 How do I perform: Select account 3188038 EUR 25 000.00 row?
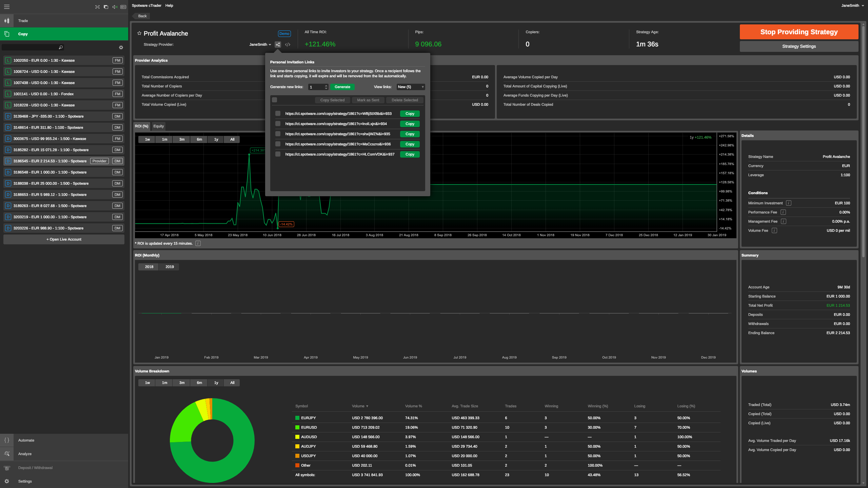(64, 183)
